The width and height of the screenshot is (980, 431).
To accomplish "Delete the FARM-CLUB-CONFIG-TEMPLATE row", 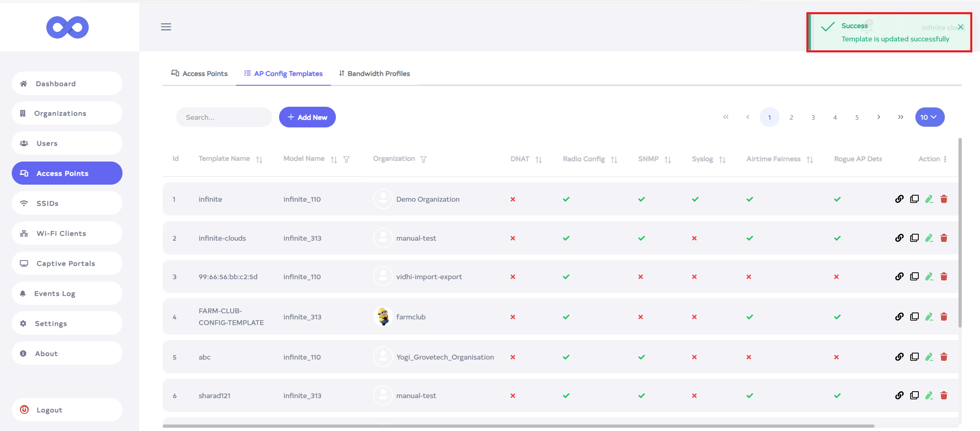I will (944, 317).
